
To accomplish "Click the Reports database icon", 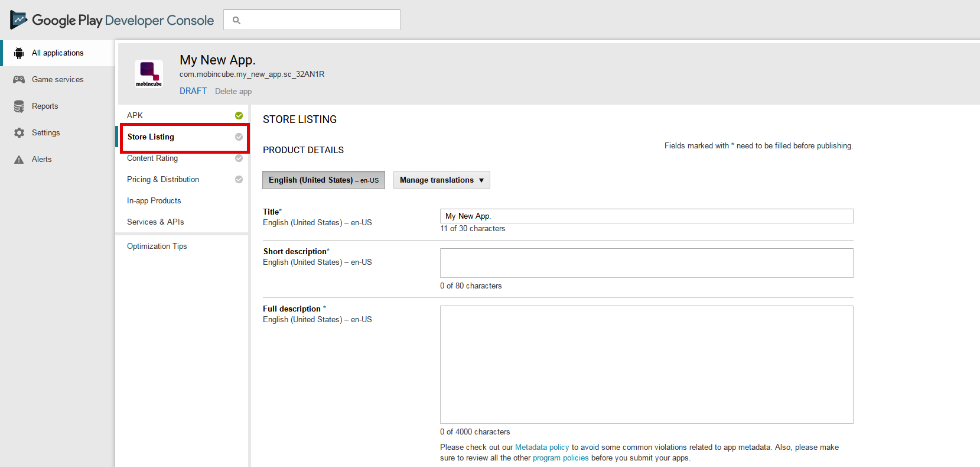I will [x=19, y=106].
